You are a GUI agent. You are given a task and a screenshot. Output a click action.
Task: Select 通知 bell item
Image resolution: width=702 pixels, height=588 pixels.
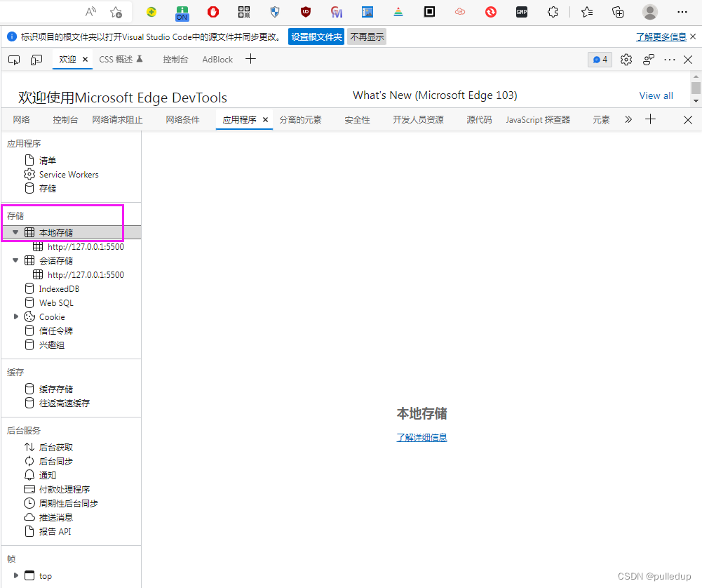[x=48, y=475]
